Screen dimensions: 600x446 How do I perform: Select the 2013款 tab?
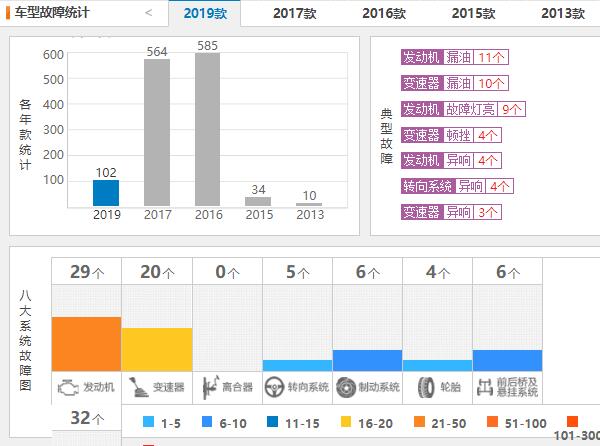(563, 13)
